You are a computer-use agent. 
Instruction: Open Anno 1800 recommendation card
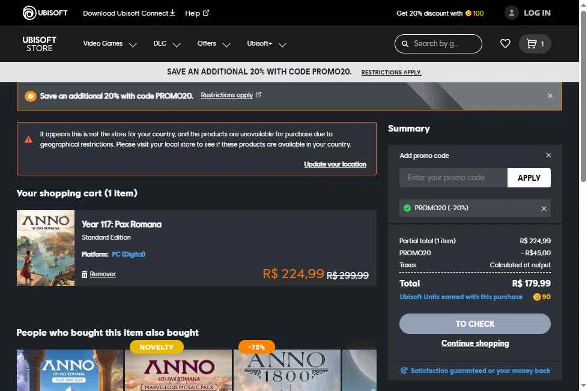click(x=287, y=370)
